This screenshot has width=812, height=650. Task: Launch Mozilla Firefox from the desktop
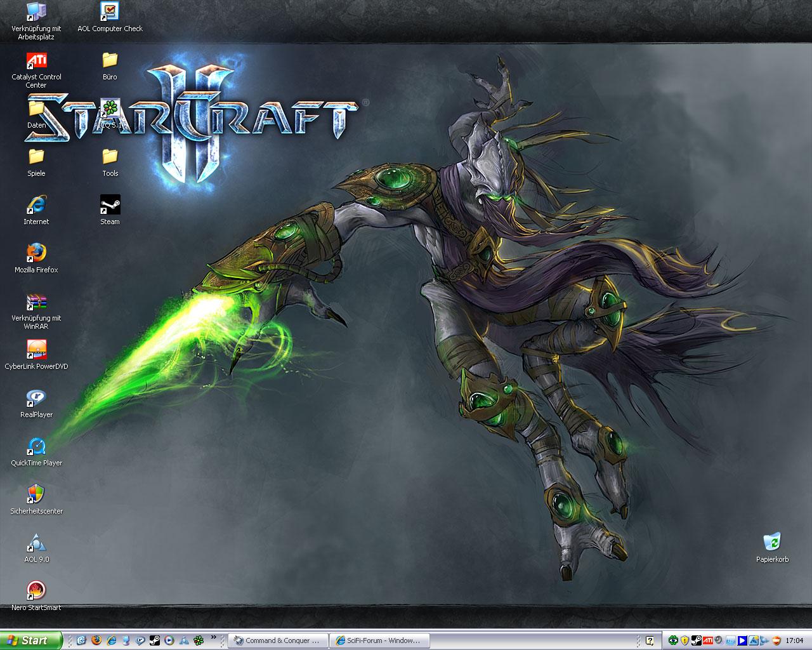36,253
